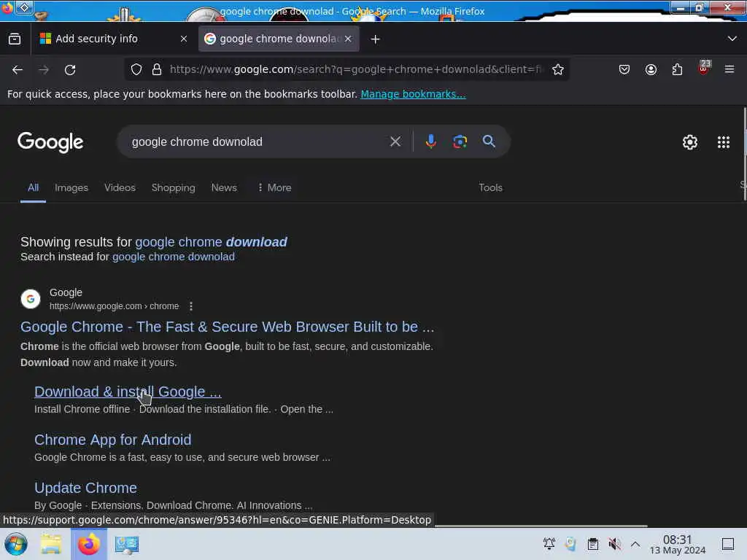Open the file manager in taskbar

coord(51,544)
